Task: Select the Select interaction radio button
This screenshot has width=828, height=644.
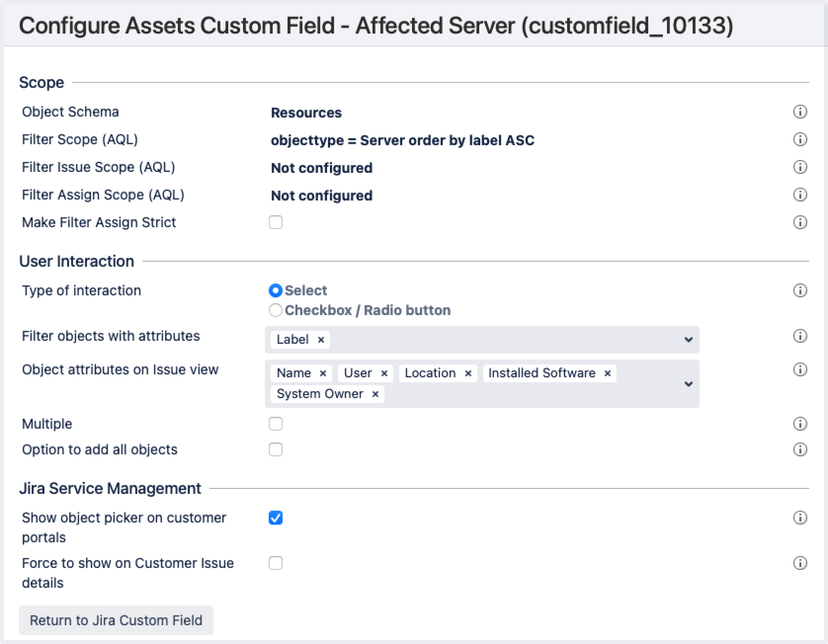Action: tap(276, 291)
